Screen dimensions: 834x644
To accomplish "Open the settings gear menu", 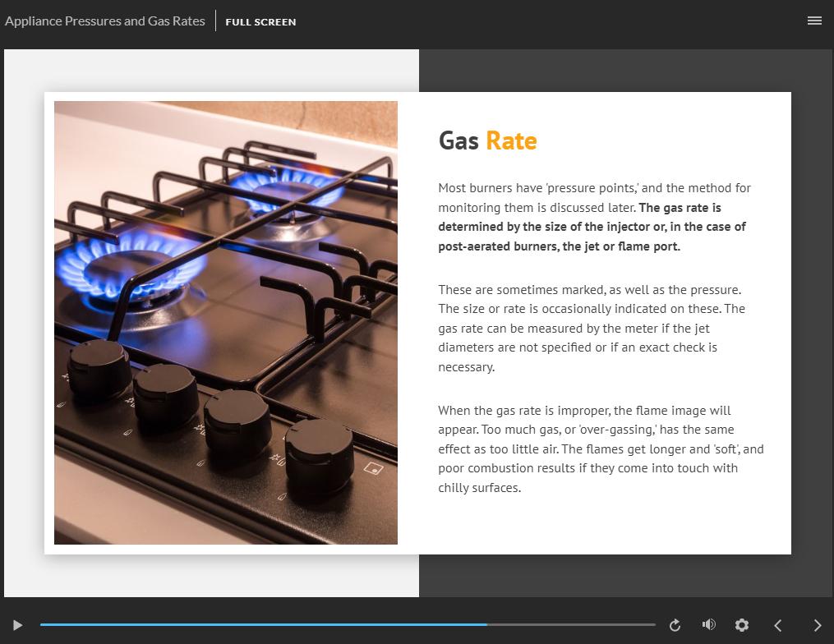I will pyautogui.click(x=742, y=625).
